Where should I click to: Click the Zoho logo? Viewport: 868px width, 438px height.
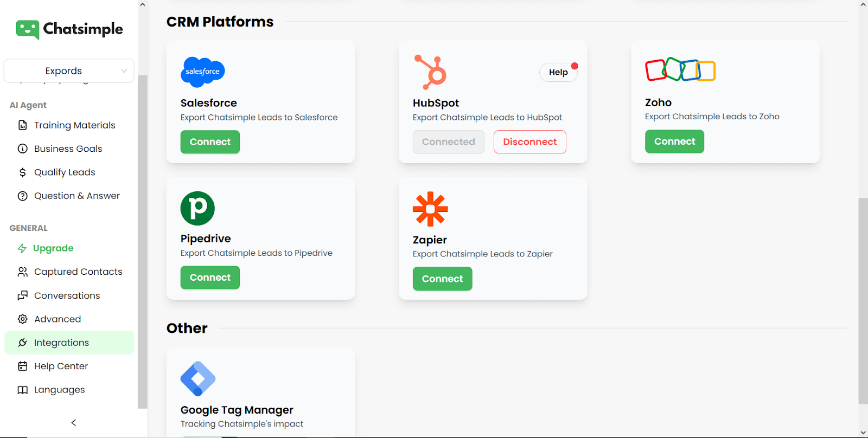pos(680,69)
